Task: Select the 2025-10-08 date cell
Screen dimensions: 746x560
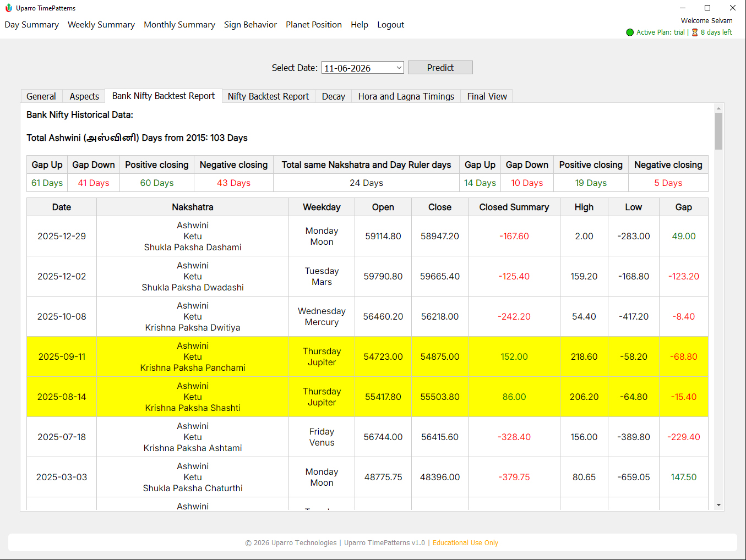Action: click(x=62, y=316)
